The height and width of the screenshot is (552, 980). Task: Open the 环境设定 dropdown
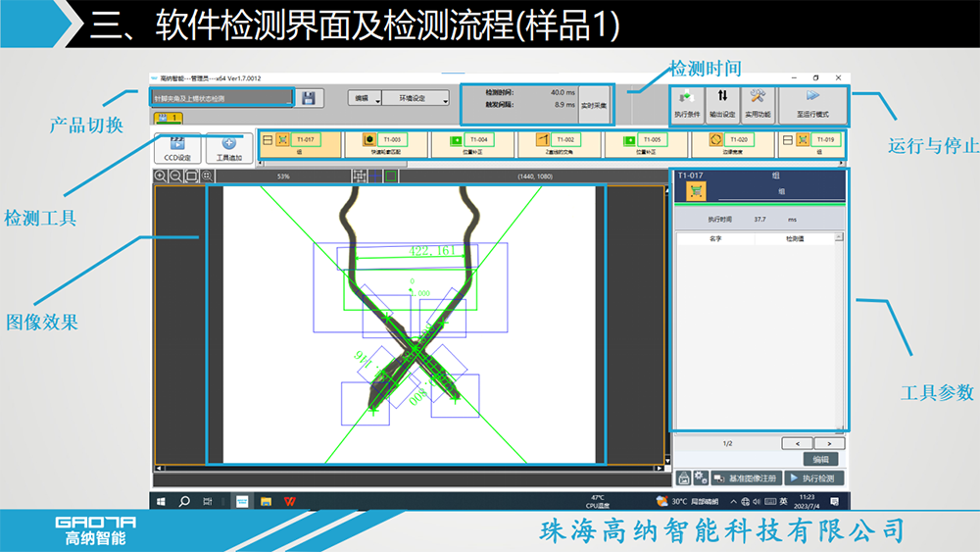[x=416, y=98]
